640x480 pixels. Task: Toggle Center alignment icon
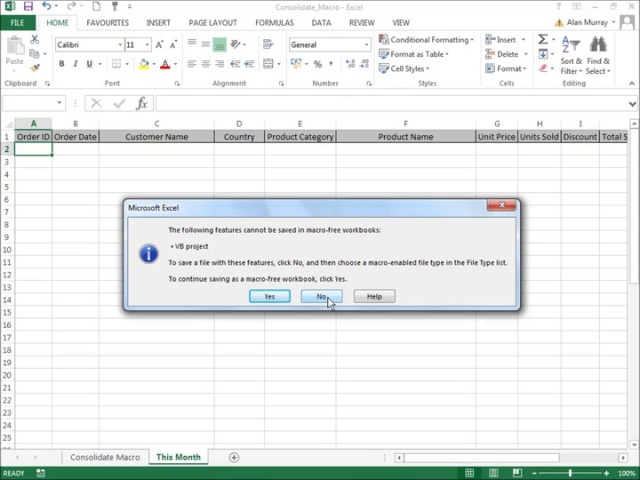(x=206, y=64)
